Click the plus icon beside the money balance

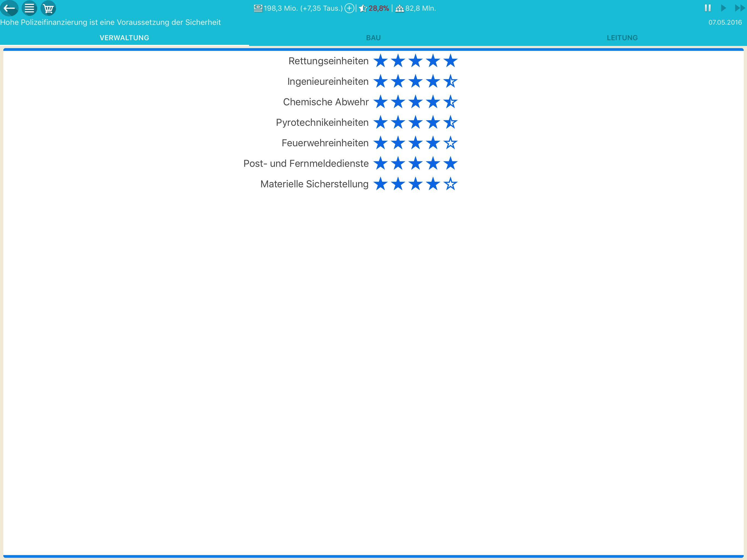coord(349,8)
